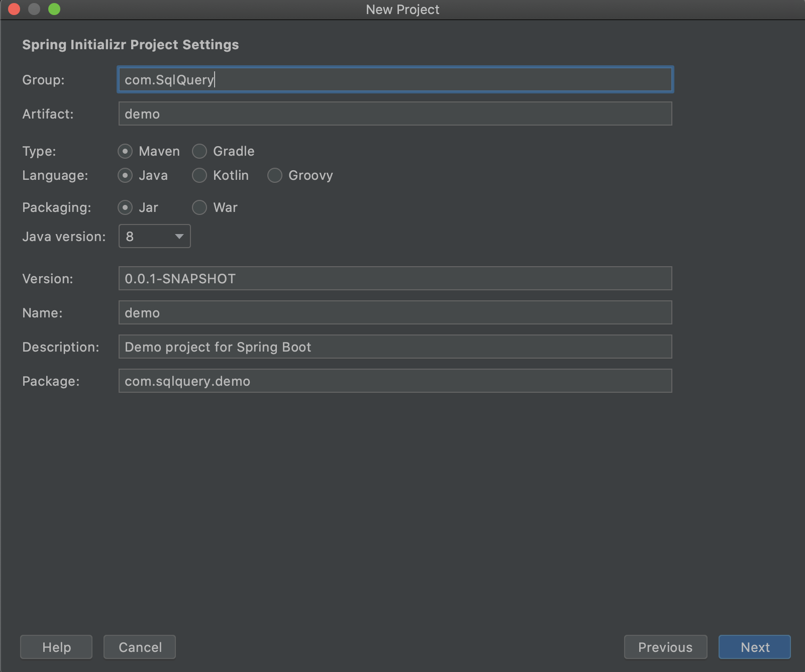
Task: Select the Version snapshot field
Action: click(x=395, y=279)
